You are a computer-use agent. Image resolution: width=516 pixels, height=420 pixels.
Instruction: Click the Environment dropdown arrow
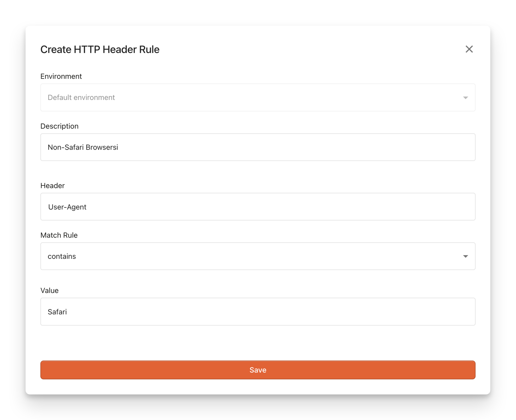coord(466,98)
